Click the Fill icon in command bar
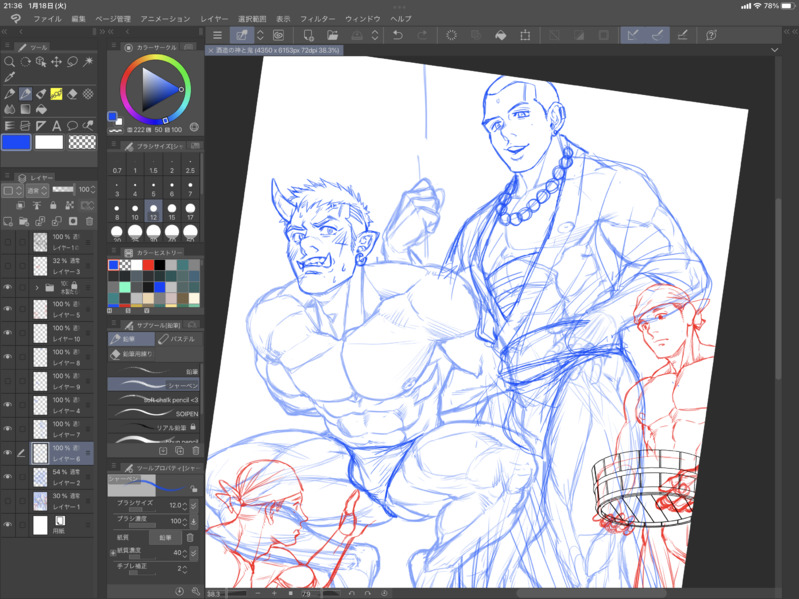 pos(500,35)
